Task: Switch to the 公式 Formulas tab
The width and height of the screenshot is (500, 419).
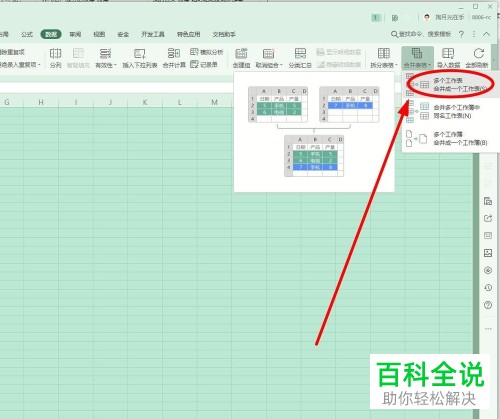Action: click(x=27, y=34)
